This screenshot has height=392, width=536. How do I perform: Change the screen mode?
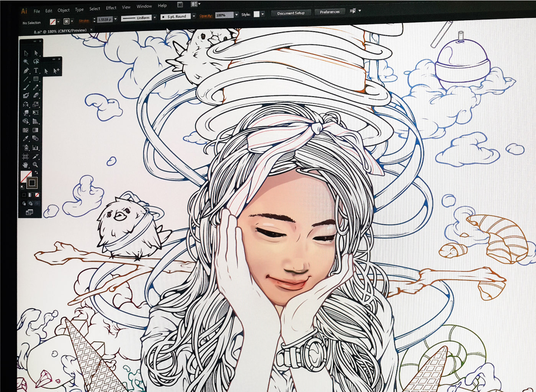coord(29,212)
